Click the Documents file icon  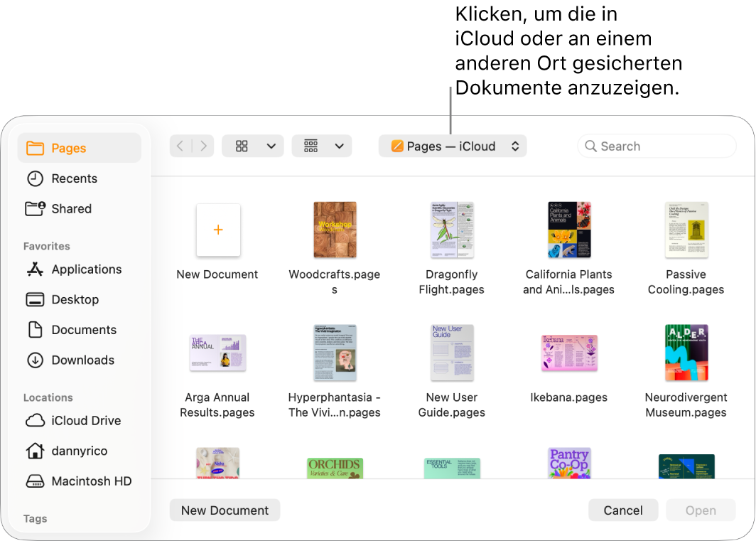[x=36, y=330]
